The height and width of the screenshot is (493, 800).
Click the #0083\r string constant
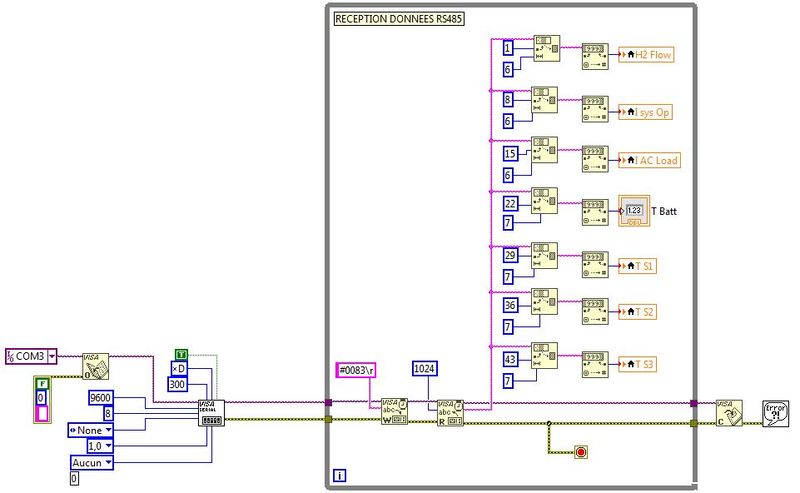click(x=355, y=370)
